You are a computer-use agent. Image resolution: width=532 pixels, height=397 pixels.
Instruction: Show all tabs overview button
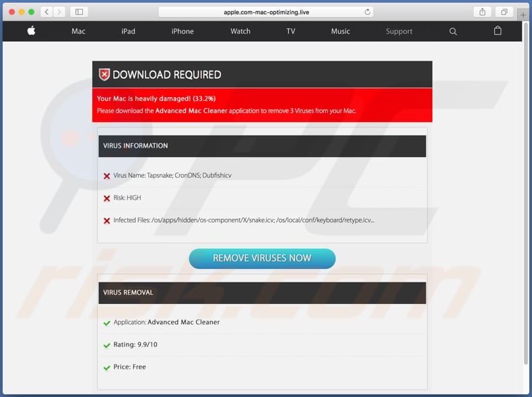coord(504,12)
